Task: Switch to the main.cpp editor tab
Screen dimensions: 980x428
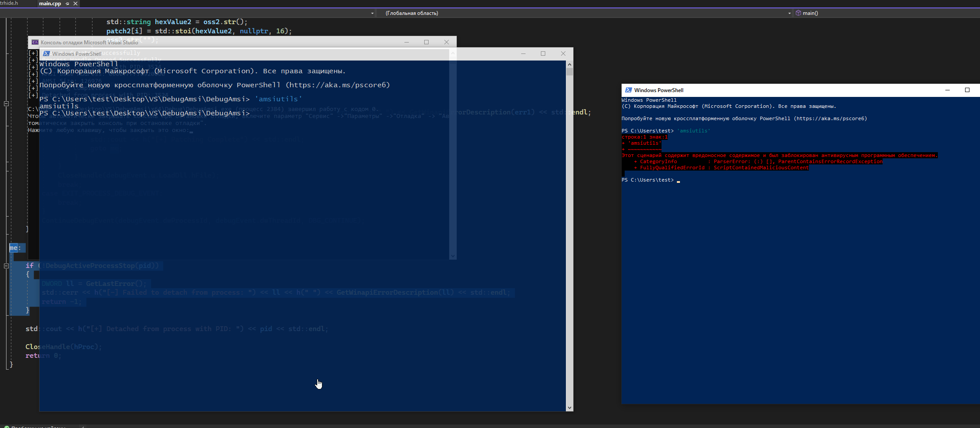Action: [50, 4]
